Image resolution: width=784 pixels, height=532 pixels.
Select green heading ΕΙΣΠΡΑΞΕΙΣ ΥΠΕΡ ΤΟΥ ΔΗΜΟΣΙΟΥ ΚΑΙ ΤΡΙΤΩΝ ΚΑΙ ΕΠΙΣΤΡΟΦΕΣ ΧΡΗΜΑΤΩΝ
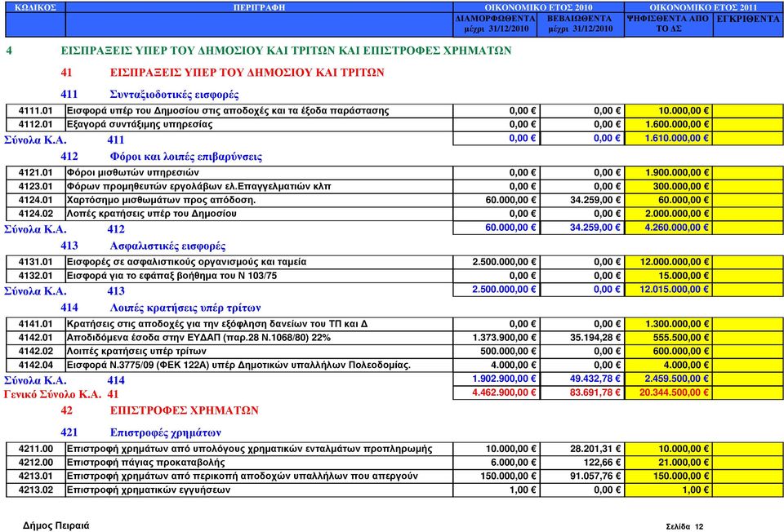click(x=286, y=51)
